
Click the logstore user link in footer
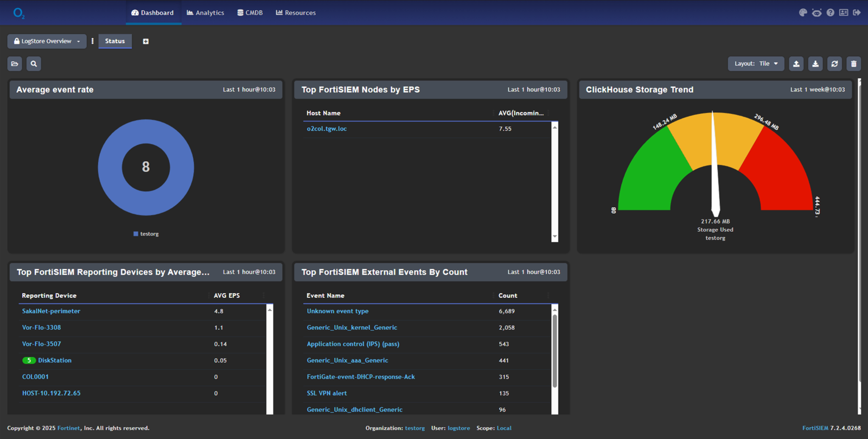point(459,428)
